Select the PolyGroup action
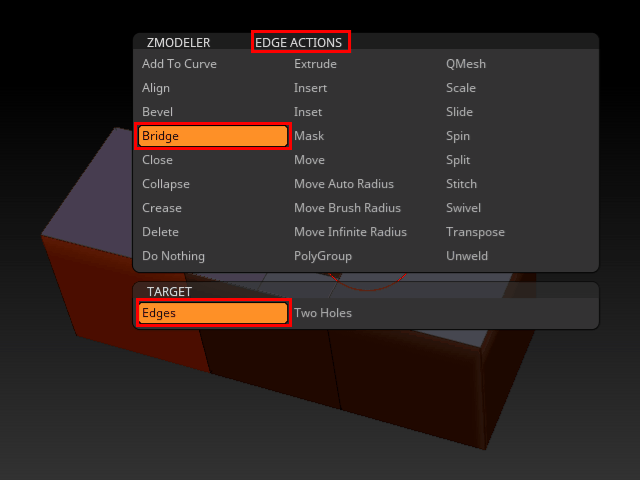640x480 pixels. pyautogui.click(x=323, y=256)
